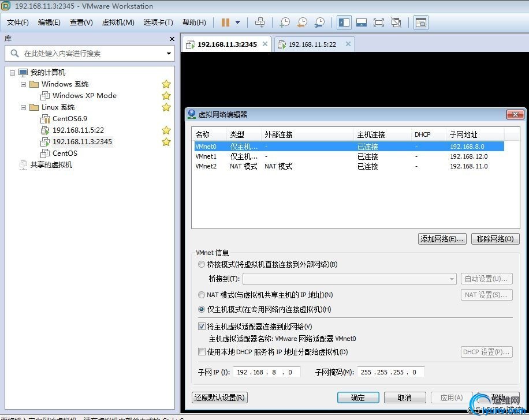529x420 pixels.
Task: Click the 共享的虚拟机 tree item
Action: click(x=51, y=165)
